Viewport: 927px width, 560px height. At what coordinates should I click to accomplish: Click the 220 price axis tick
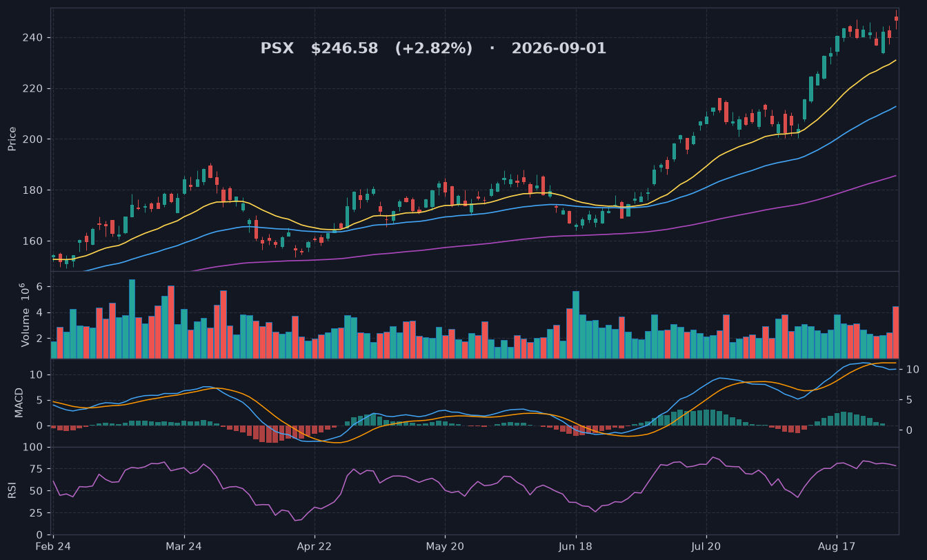(x=34, y=88)
